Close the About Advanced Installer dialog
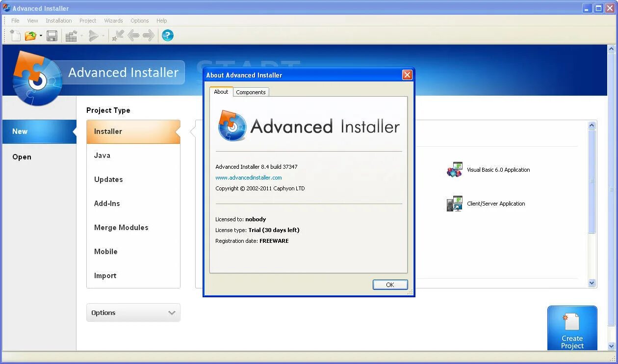The height and width of the screenshot is (364, 618). coord(407,75)
